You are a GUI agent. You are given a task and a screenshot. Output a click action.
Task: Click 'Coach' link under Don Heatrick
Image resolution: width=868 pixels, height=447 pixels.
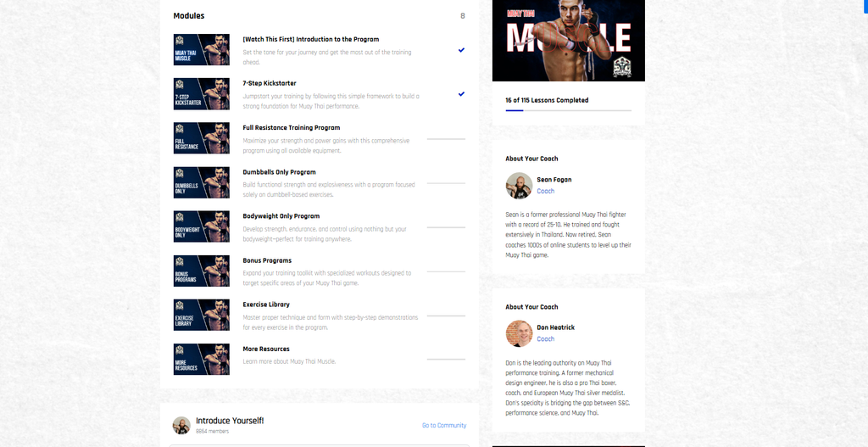click(545, 339)
